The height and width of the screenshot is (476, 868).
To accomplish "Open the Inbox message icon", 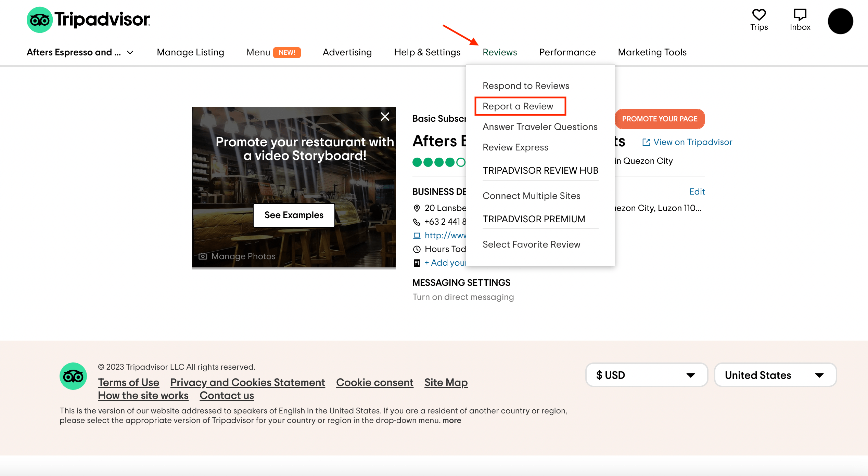I will [800, 15].
